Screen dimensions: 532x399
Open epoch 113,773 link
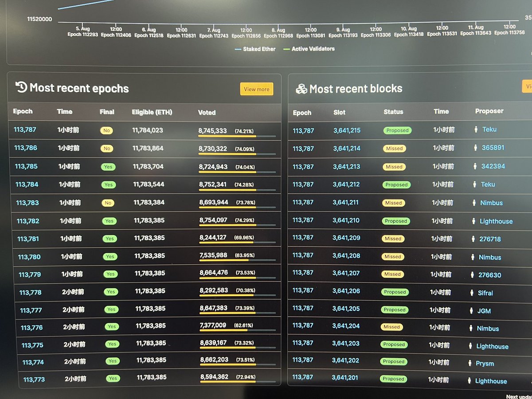(34, 379)
